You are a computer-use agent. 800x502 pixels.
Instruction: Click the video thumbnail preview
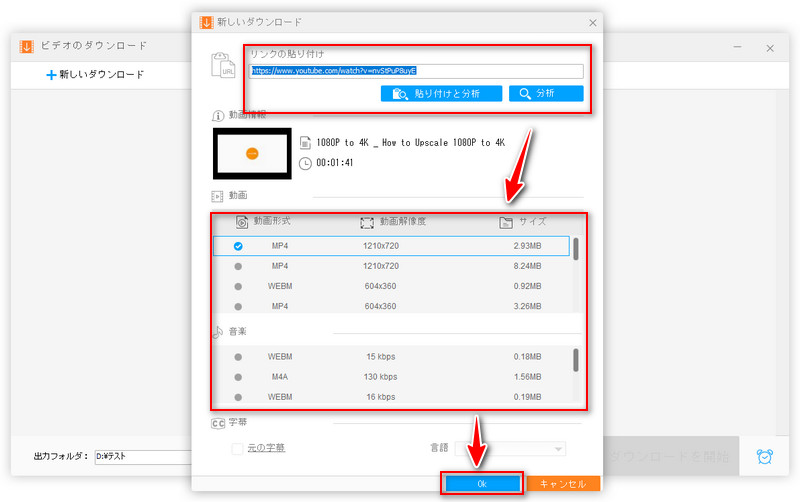click(252, 154)
